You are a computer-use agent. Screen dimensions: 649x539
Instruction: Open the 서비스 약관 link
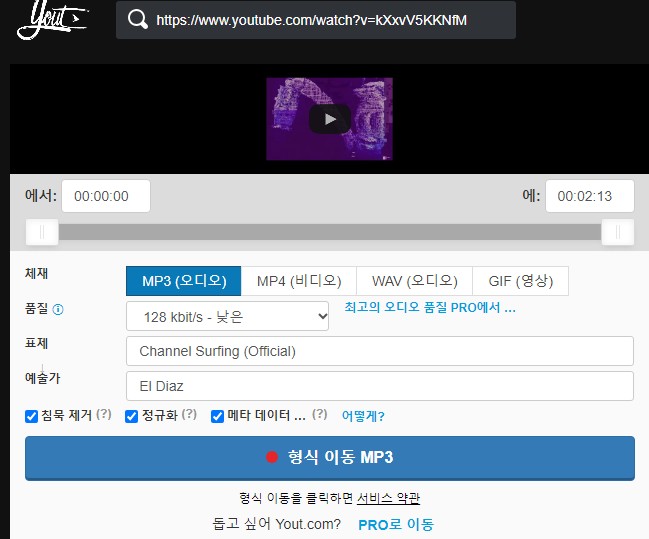[388, 498]
